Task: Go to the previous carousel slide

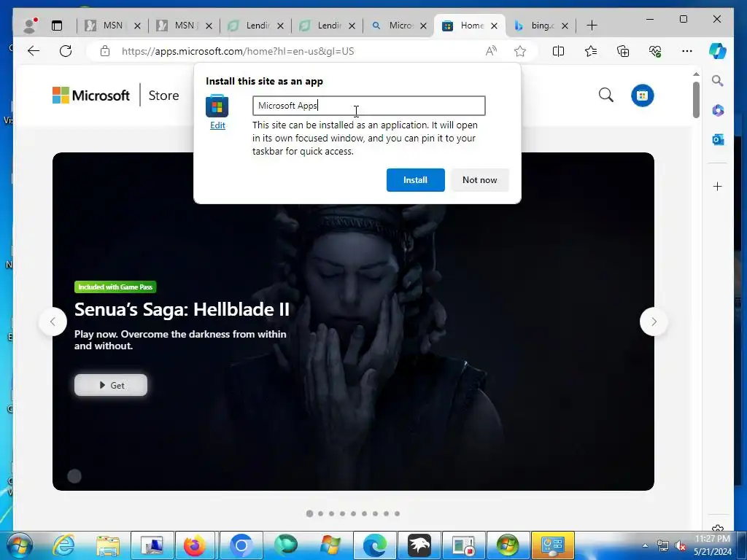Action: pos(53,322)
